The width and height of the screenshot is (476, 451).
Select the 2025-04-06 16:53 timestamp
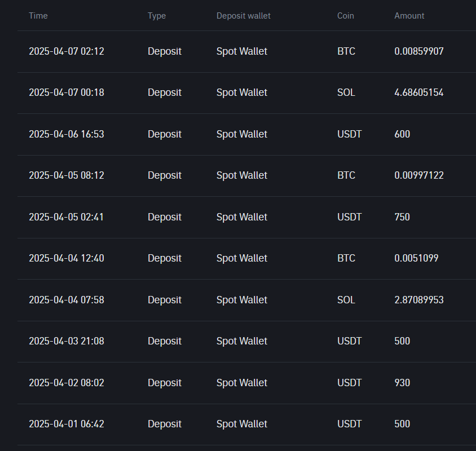(x=67, y=134)
